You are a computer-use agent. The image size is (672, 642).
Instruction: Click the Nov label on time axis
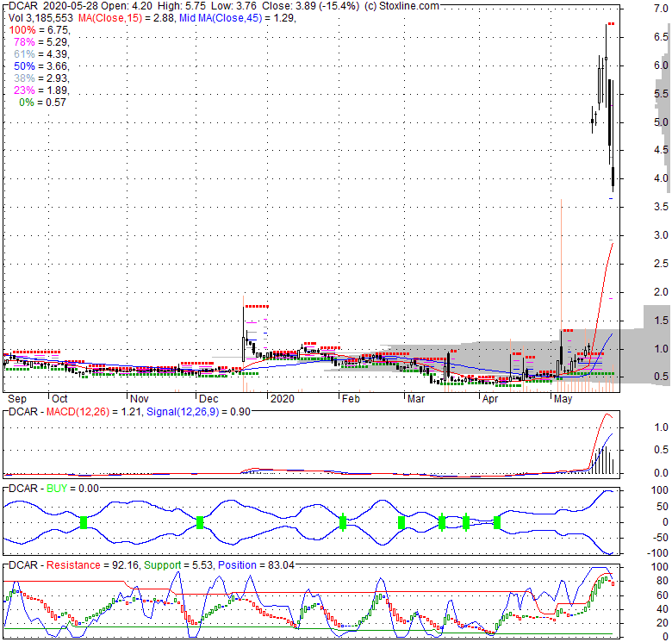click(140, 399)
